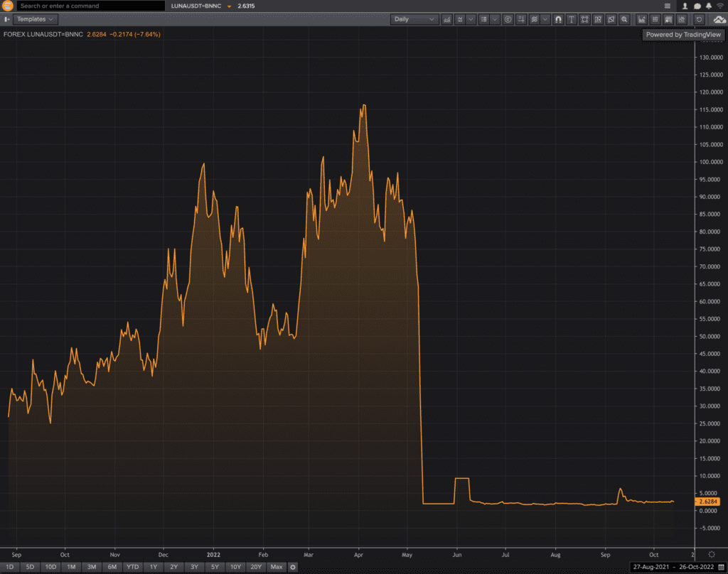Click the alerts bell icon
728x574 pixels.
(709, 6)
